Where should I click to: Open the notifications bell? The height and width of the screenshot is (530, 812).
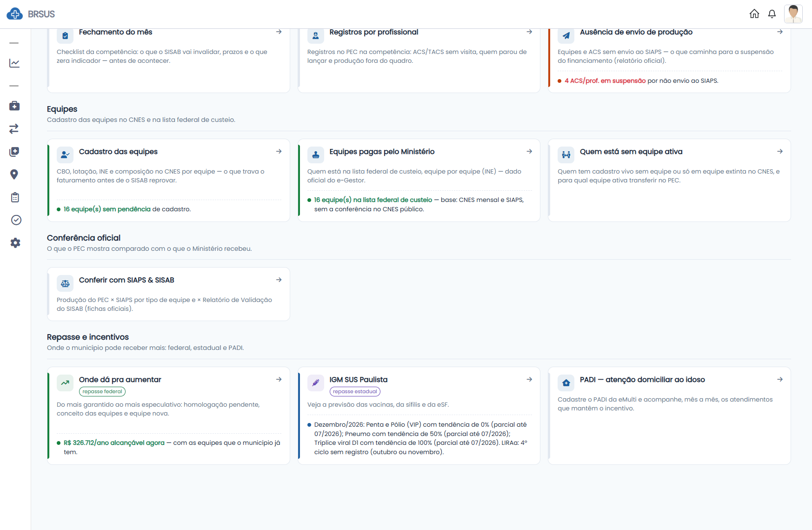(x=772, y=14)
